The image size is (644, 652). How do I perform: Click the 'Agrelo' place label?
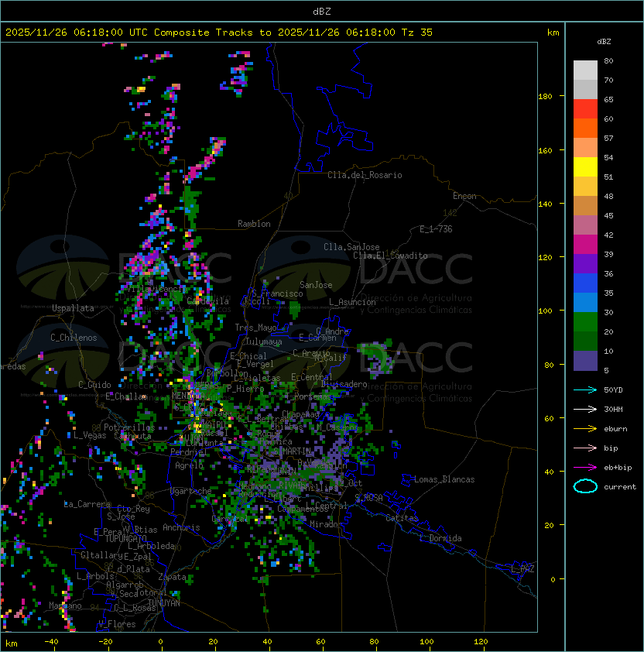[189, 465]
